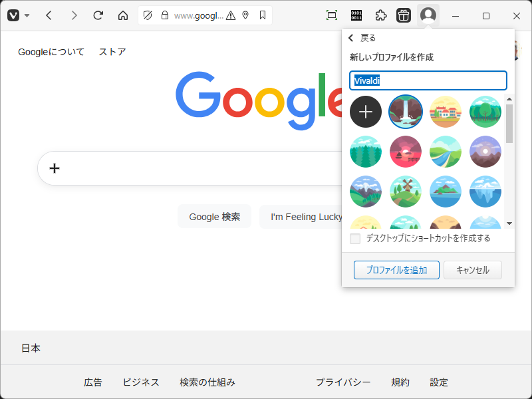Open プライバシー footer link
532x399 pixels.
tap(343, 382)
